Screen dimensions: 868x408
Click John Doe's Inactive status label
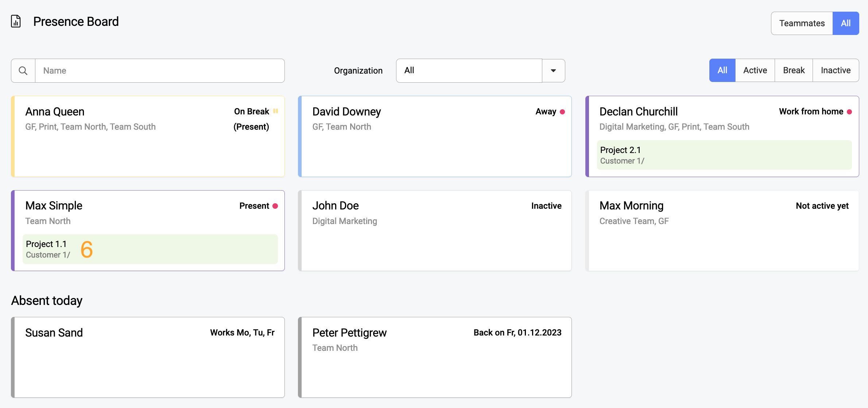546,206
